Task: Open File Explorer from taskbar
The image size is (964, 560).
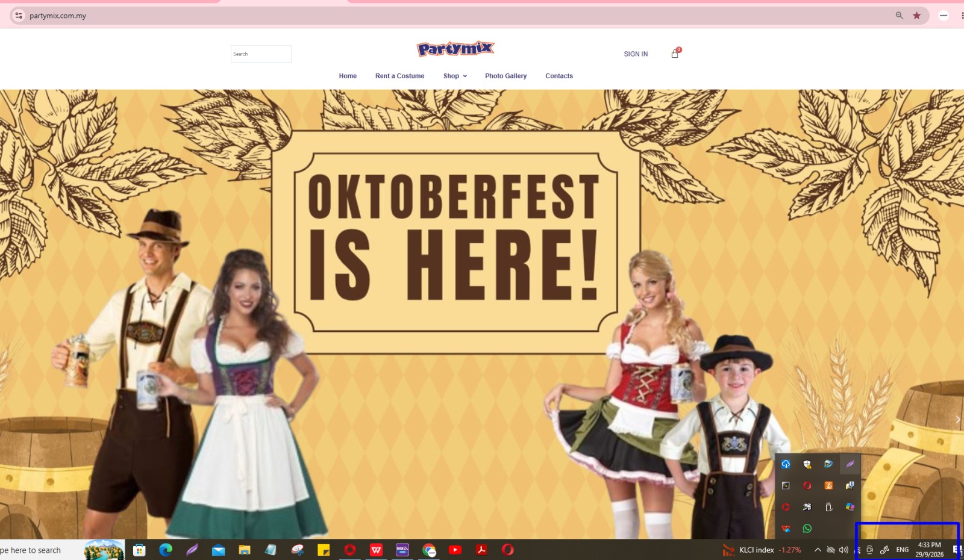Action: pos(244,550)
